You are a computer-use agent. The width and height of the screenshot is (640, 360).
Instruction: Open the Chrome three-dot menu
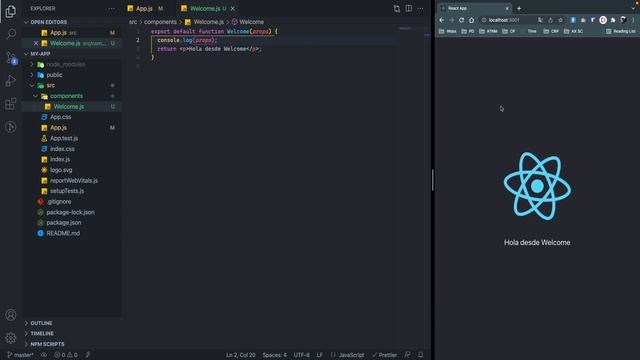tap(633, 20)
